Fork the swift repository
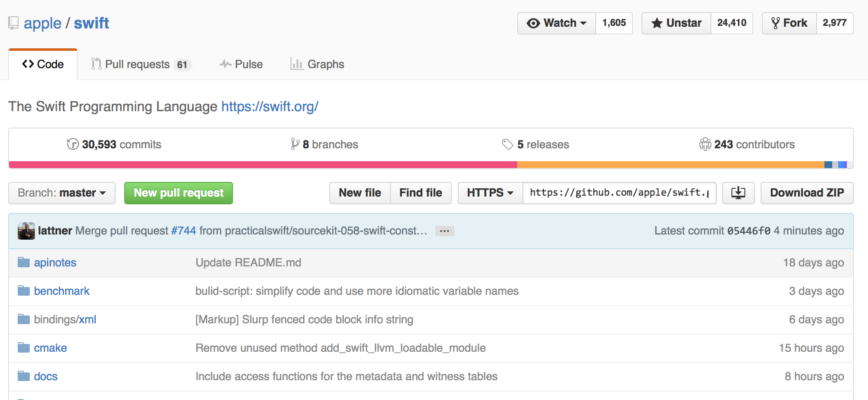Screen dimensions: 868x400 coord(789,23)
